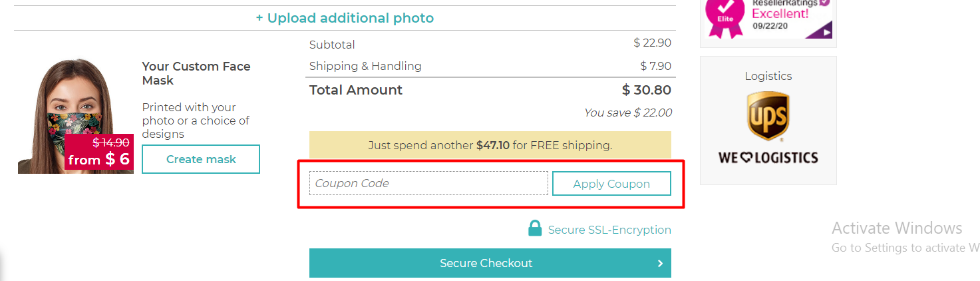This screenshot has height=281, width=980.
Task: Click the pink Elite ribbon badge
Action: 725,17
